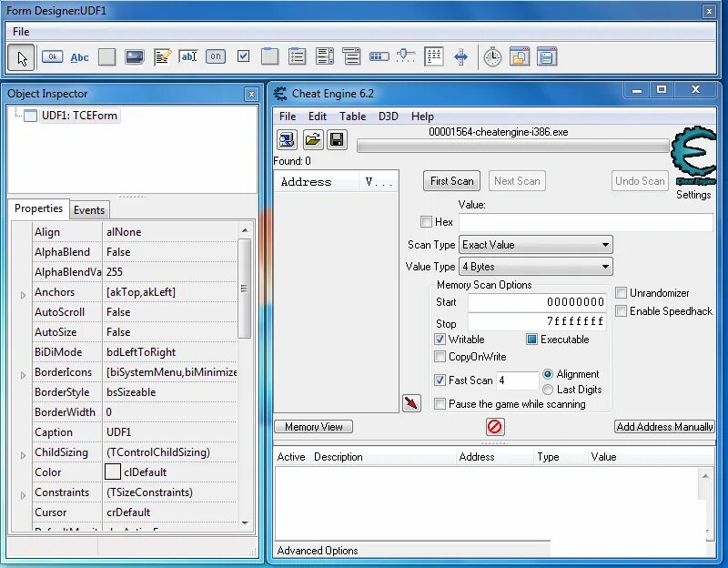Open the Value Type dropdown
Image resolution: width=728 pixels, height=568 pixels.
coord(536,267)
